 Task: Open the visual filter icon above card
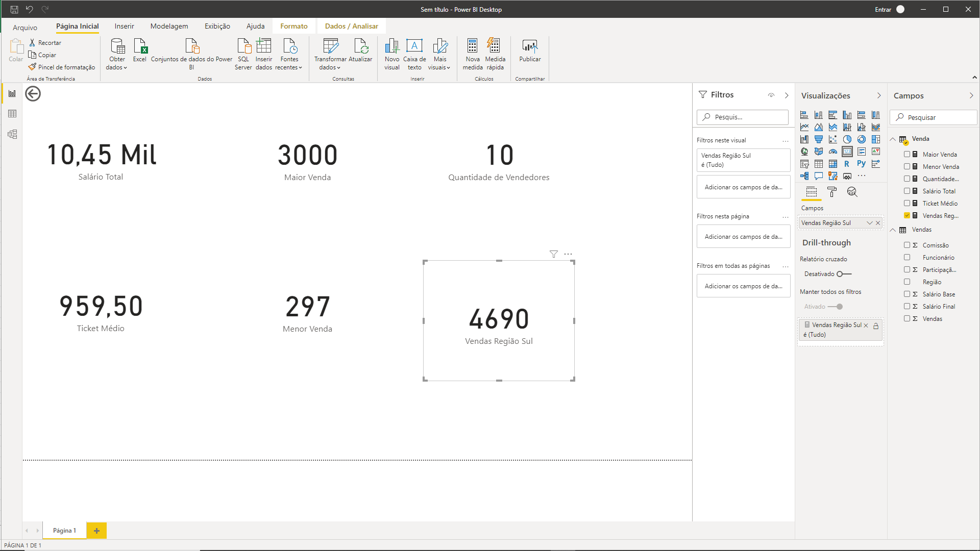point(554,254)
